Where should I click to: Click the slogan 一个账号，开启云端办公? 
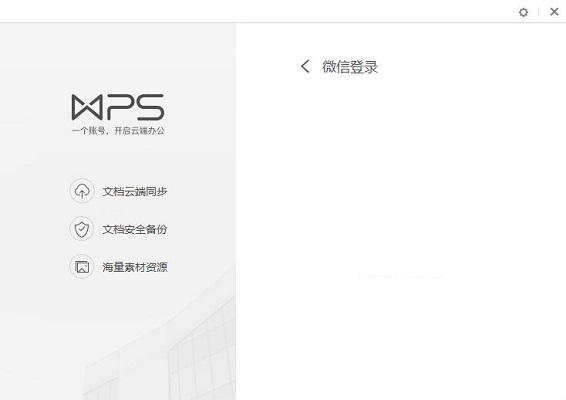click(x=118, y=131)
